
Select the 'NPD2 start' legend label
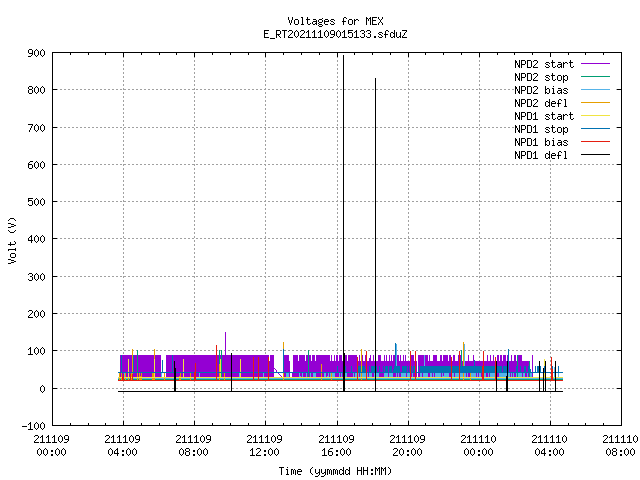coord(544,64)
